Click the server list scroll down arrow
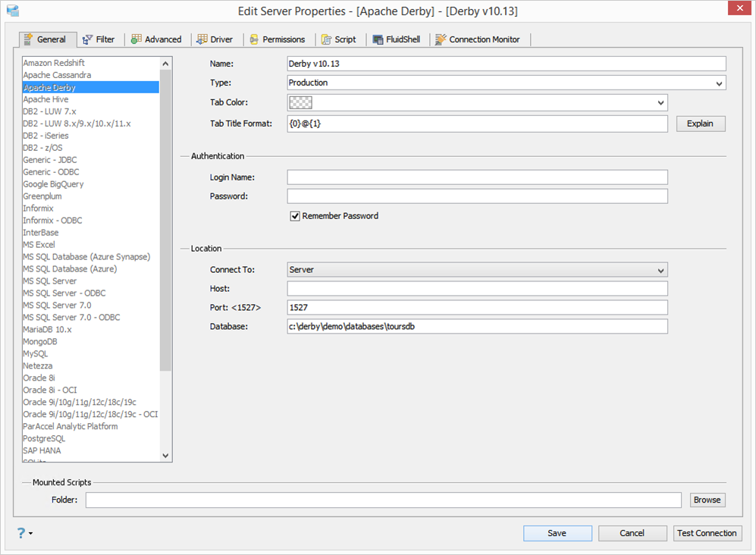Viewport: 756px width, 555px height. (166, 455)
